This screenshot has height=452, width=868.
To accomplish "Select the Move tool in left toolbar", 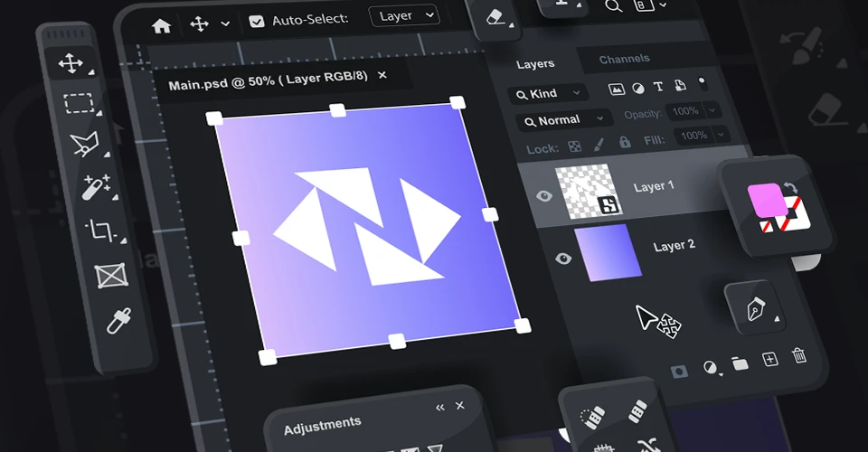I will 71,63.
